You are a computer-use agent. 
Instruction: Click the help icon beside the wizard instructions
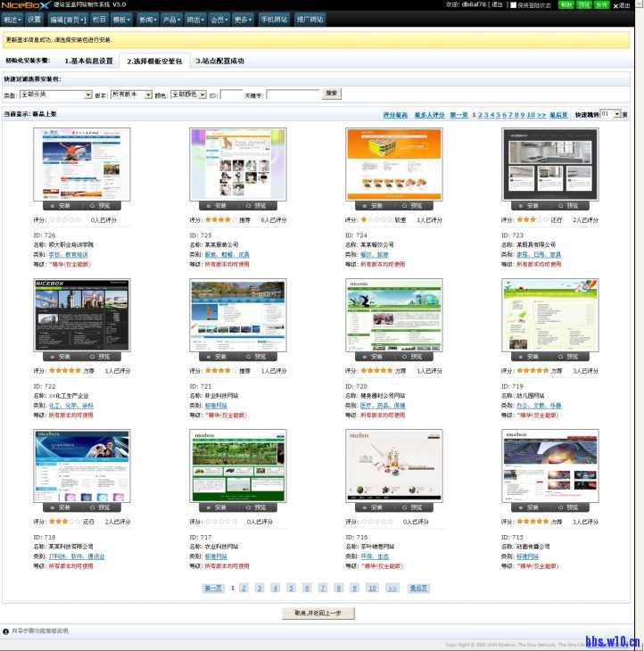click(6, 631)
